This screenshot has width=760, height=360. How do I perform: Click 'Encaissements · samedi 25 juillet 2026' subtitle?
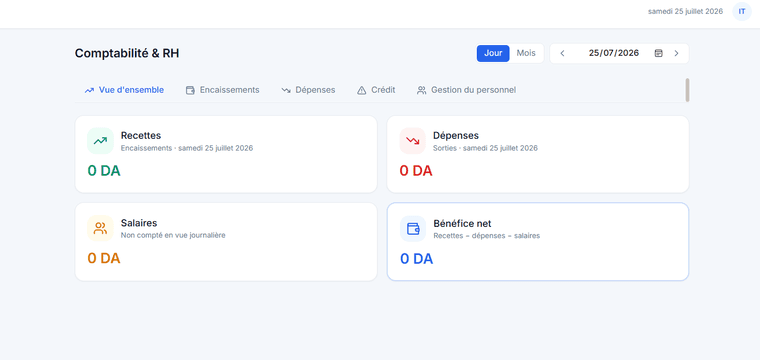[187, 148]
